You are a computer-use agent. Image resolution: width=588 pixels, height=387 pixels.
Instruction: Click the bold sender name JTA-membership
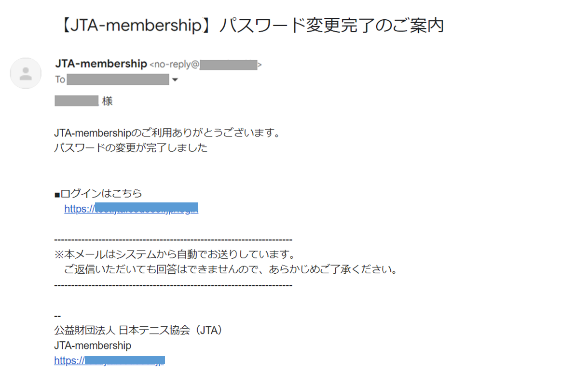point(101,64)
